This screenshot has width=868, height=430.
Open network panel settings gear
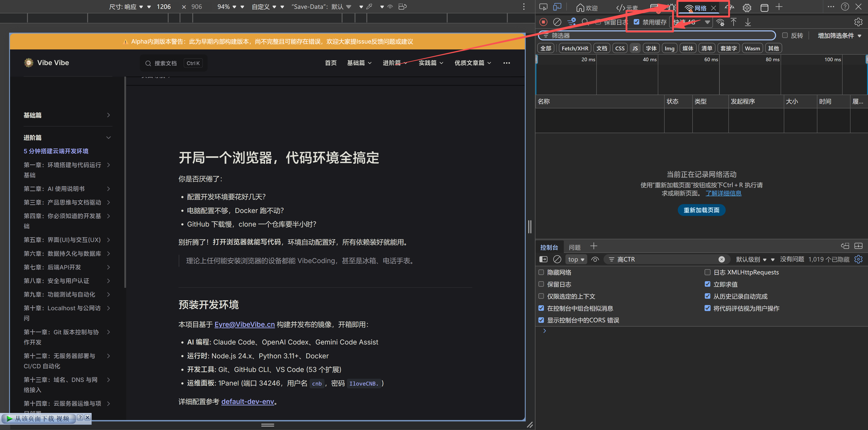[858, 22]
